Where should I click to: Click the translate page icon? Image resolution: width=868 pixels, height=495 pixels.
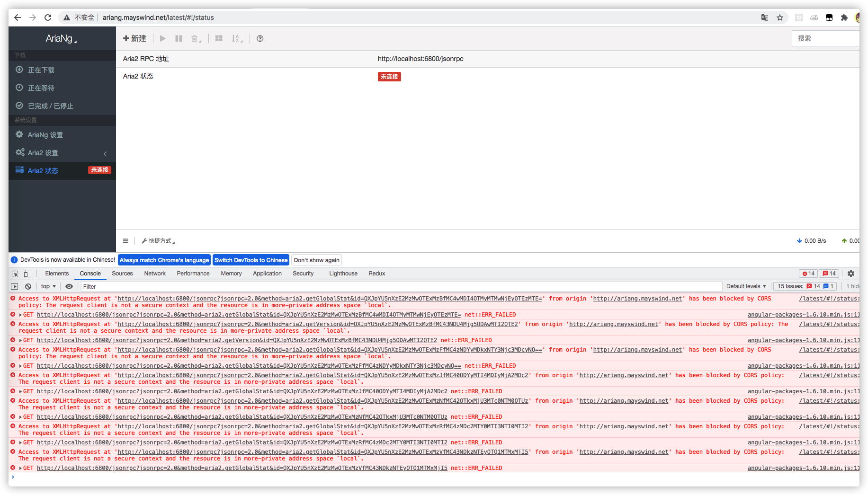765,18
